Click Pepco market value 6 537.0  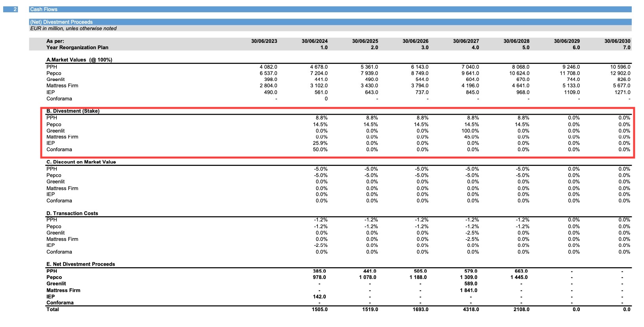268,73
